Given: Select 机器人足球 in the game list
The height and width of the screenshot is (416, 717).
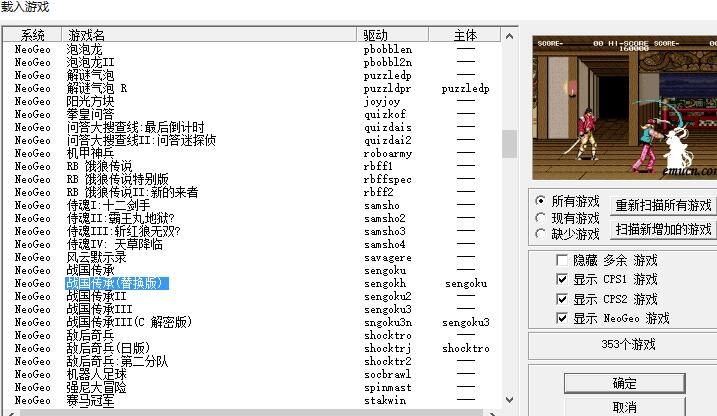Looking at the screenshot, I should pyautogui.click(x=96, y=374).
